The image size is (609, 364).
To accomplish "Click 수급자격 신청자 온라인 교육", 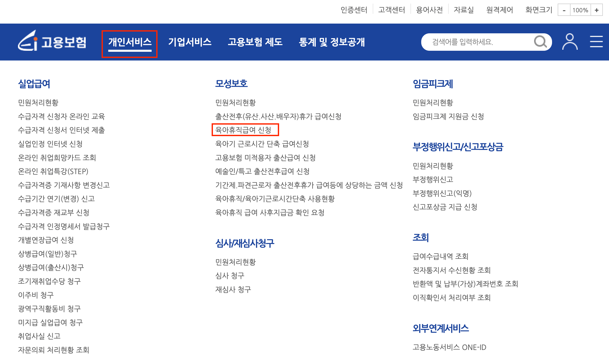I will click(x=62, y=116).
